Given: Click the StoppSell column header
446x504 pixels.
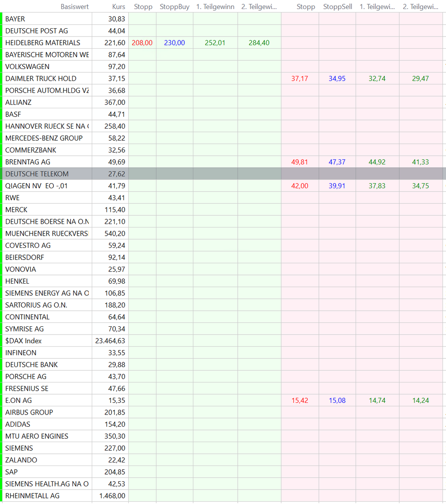Looking at the screenshot, I should [x=337, y=7].
